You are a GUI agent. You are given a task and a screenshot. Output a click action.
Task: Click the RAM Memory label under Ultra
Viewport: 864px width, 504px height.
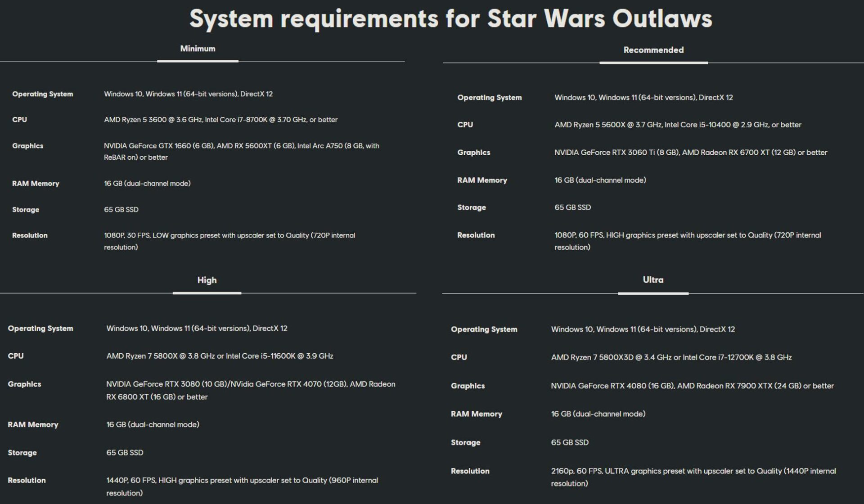(x=477, y=413)
